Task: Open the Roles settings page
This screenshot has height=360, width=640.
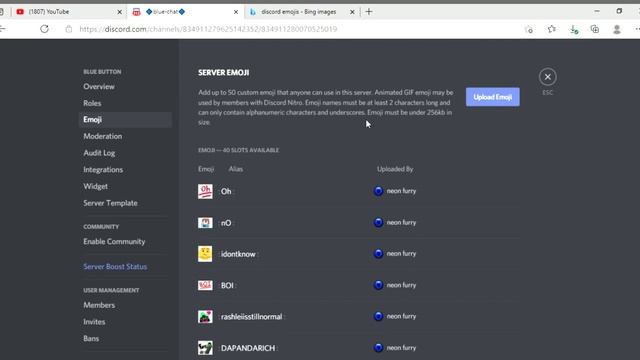Action: pos(92,103)
